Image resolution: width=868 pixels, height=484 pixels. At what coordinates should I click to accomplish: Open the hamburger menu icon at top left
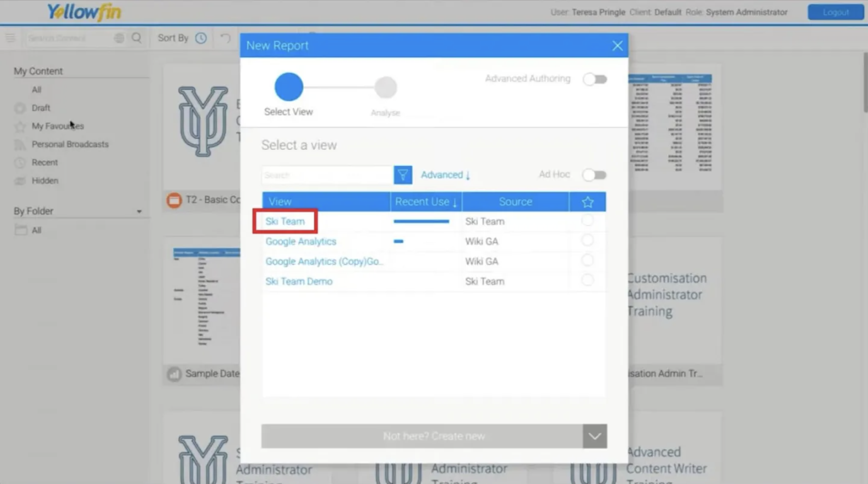tap(10, 38)
